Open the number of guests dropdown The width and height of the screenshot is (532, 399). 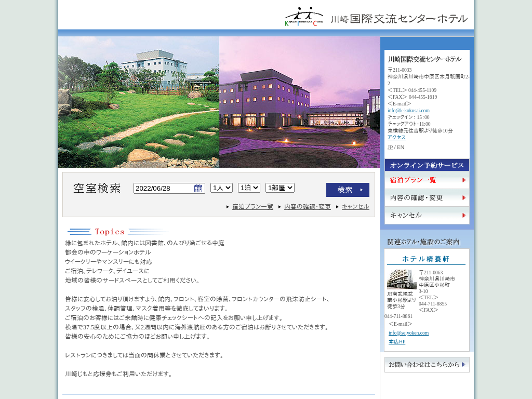point(221,188)
